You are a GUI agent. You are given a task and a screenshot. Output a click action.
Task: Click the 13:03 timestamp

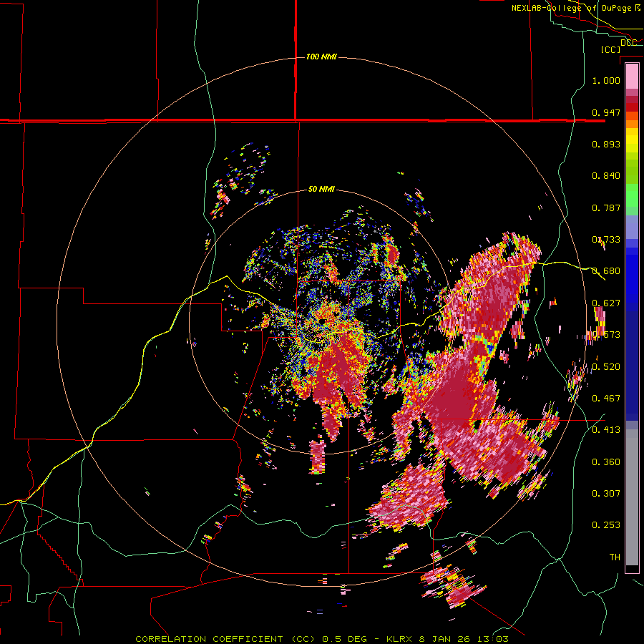point(492,639)
